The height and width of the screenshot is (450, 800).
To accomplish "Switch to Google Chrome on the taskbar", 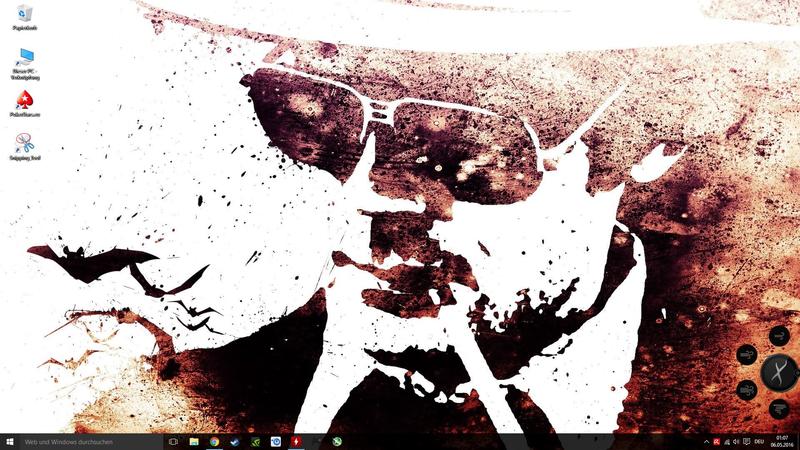I will pos(214,442).
